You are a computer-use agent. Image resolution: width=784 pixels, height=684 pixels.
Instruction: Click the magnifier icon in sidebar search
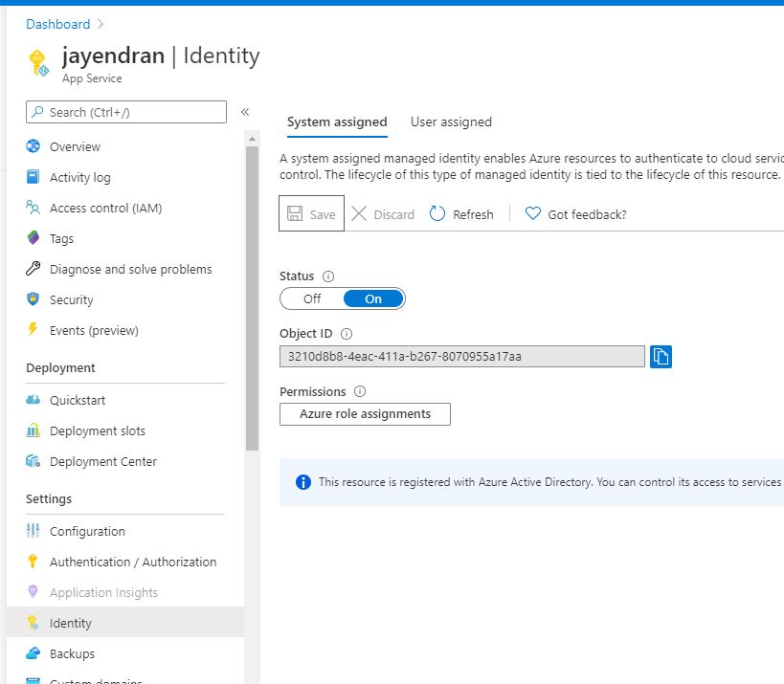[x=37, y=112]
